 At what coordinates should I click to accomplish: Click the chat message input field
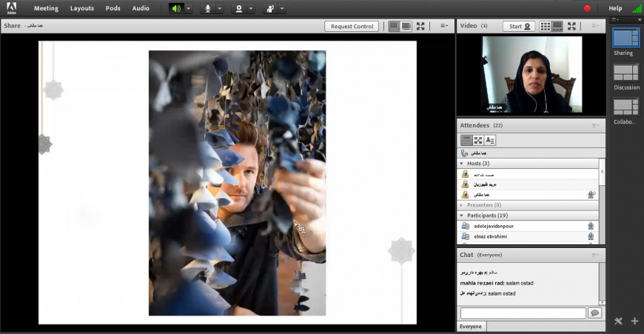coord(522,313)
